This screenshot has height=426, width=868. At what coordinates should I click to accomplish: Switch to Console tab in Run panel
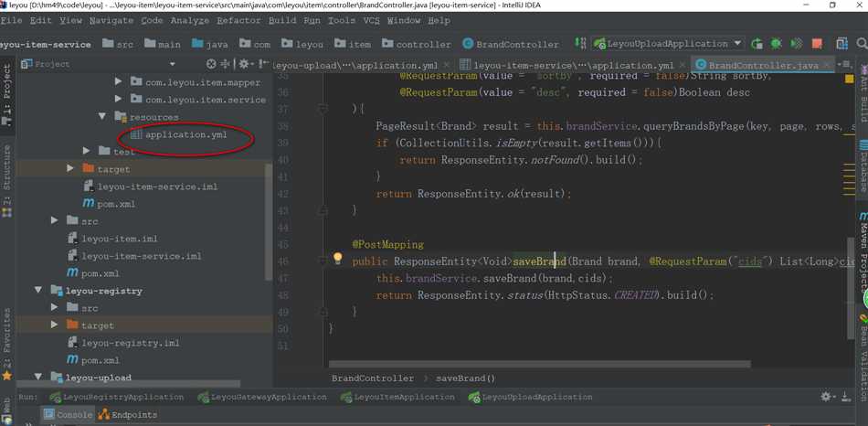coord(69,414)
